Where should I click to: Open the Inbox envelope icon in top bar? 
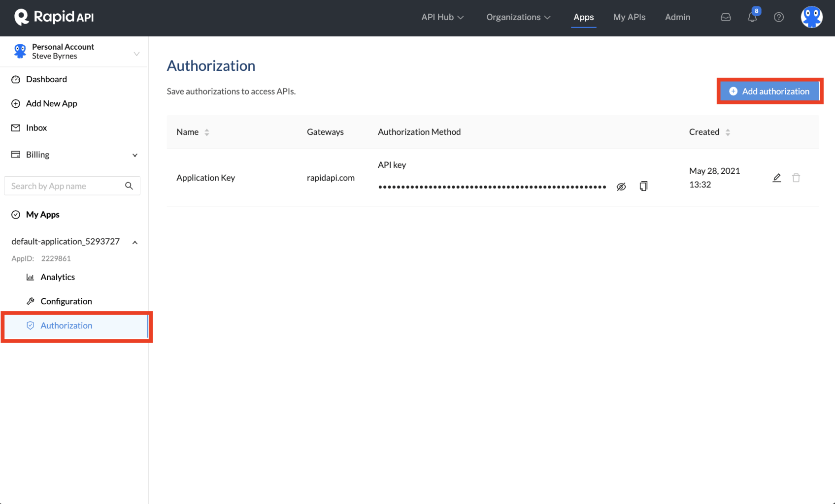[x=725, y=17]
